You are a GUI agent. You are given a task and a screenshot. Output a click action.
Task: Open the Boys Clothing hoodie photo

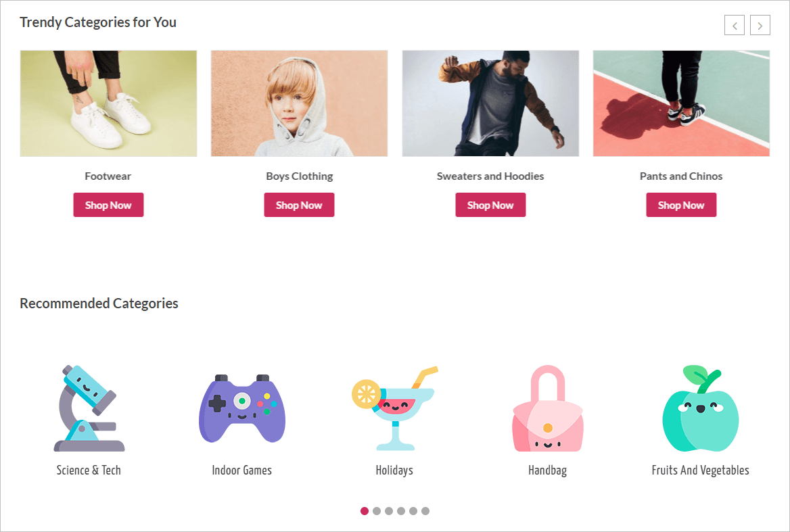299,103
